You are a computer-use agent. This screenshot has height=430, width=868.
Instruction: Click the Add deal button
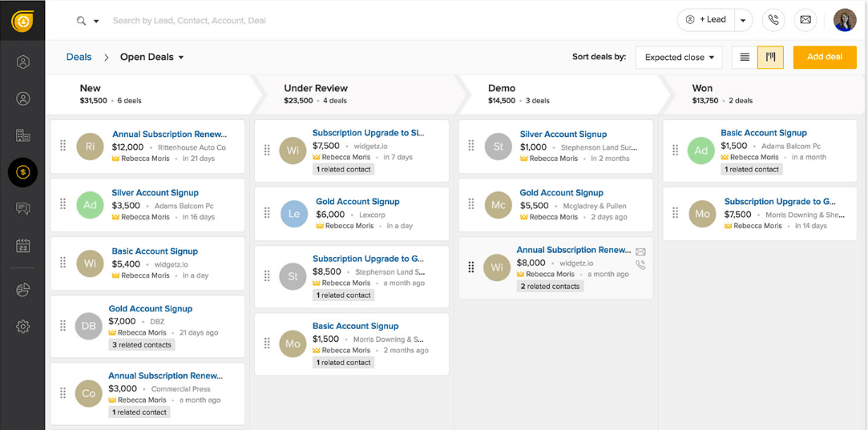(824, 58)
